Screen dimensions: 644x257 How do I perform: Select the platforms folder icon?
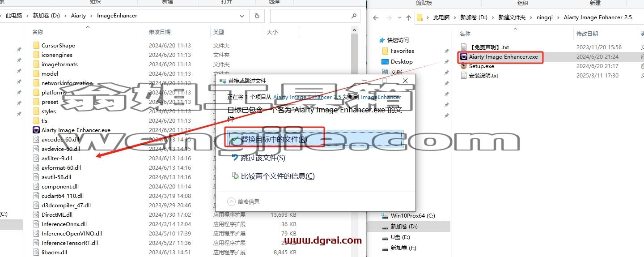pos(36,92)
